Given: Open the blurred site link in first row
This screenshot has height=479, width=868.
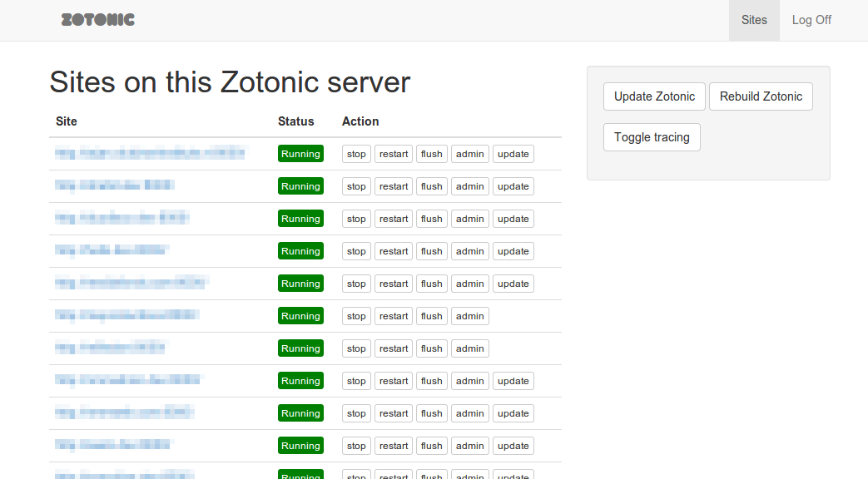Looking at the screenshot, I should tap(151, 153).
